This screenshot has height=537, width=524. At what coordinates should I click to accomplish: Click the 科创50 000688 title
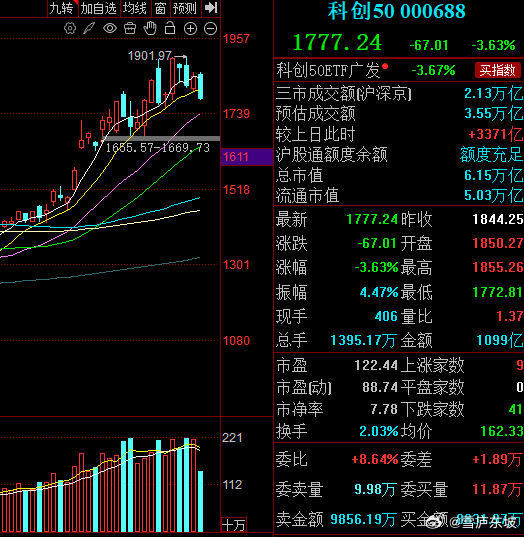(397, 11)
